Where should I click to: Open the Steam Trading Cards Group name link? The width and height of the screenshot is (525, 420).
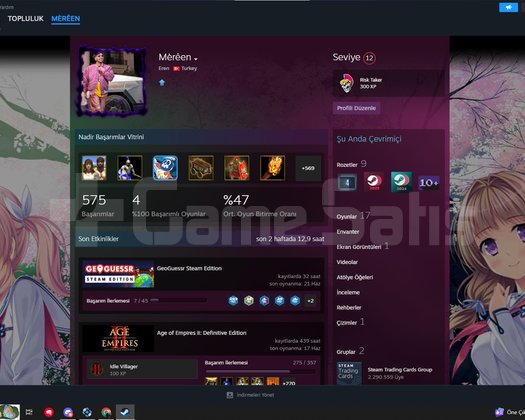point(400,370)
